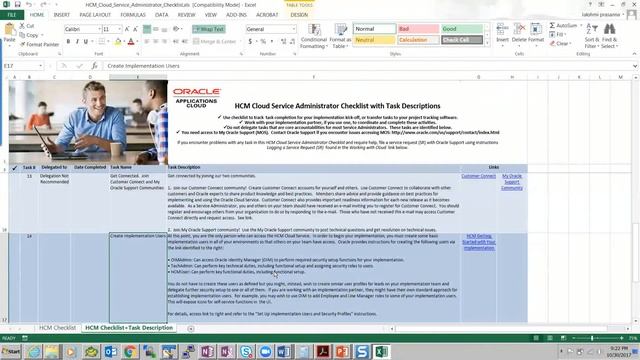Open HCM Getting Started with Your Implementation link
This screenshot has width=640, height=360.
coord(479,242)
